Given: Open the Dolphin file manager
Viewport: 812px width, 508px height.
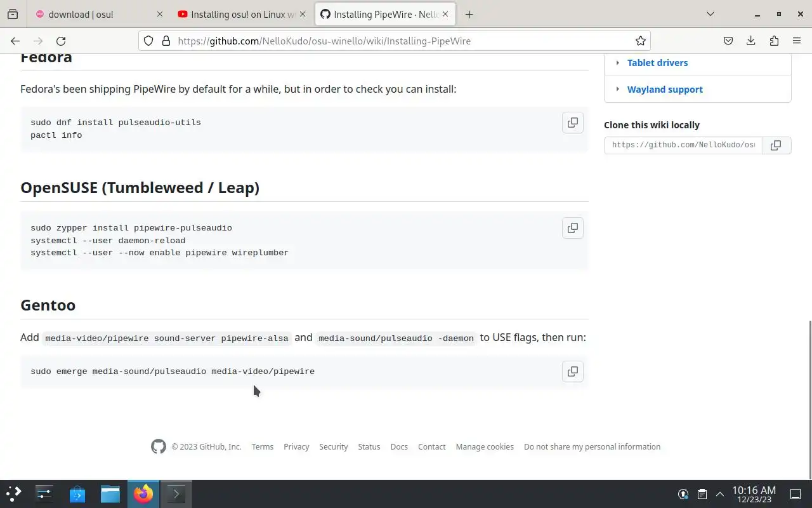Looking at the screenshot, I should [110, 493].
